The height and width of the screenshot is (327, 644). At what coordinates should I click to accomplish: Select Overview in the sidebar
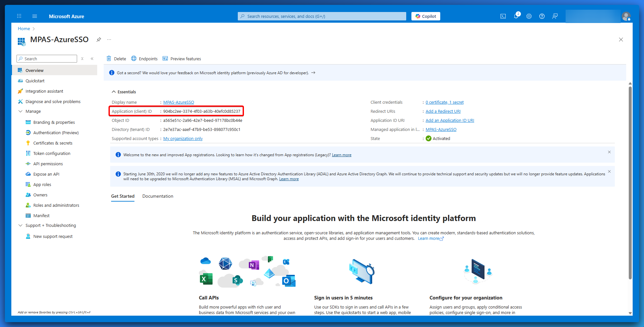54,70
